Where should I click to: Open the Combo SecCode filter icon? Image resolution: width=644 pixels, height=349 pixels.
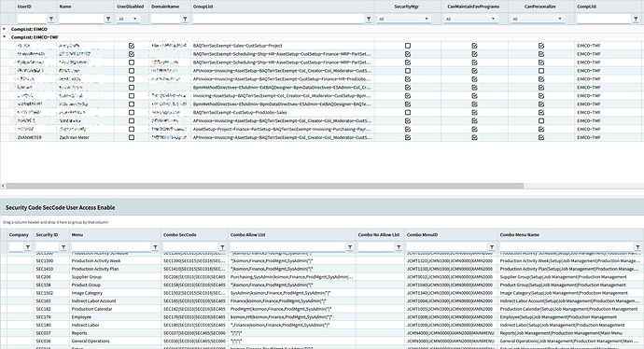222,247
